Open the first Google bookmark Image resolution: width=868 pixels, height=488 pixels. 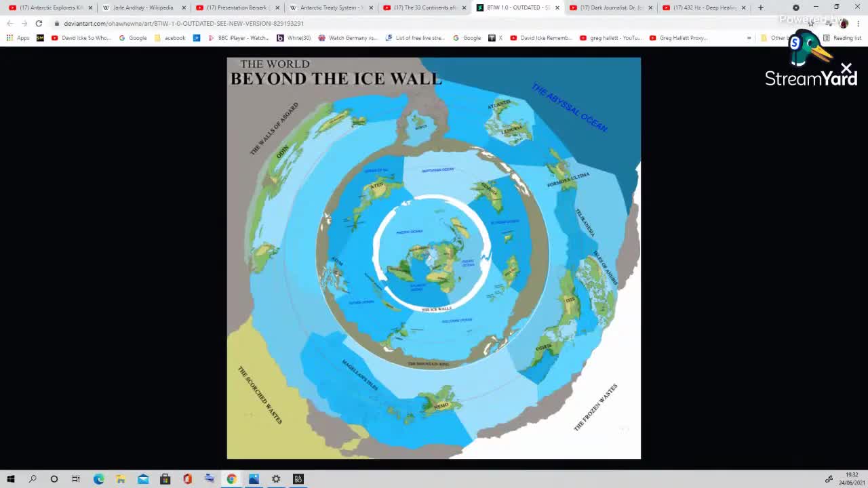pos(133,38)
